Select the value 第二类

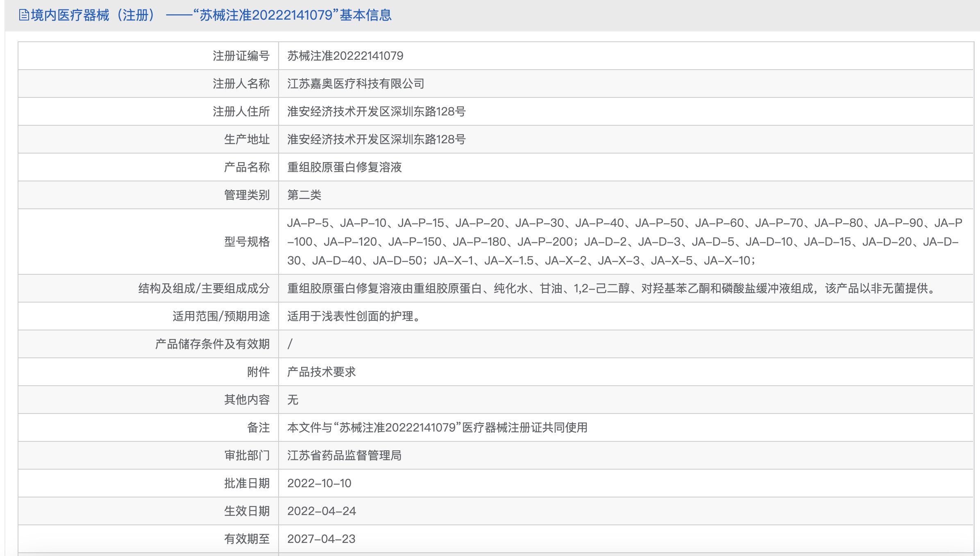pyautogui.click(x=304, y=195)
